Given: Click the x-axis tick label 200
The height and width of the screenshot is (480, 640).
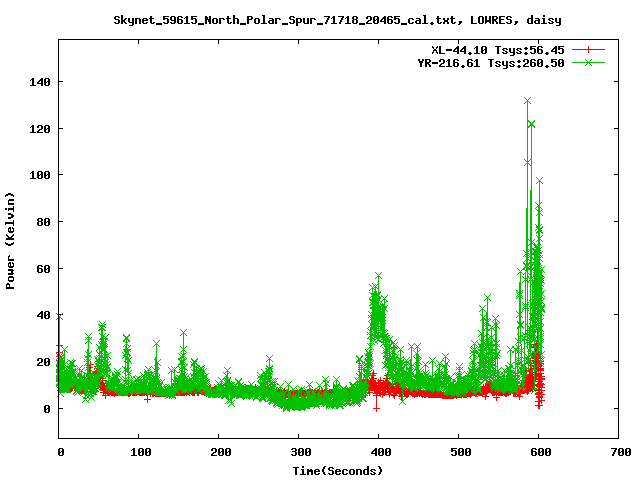Looking at the screenshot, I should point(220,452).
